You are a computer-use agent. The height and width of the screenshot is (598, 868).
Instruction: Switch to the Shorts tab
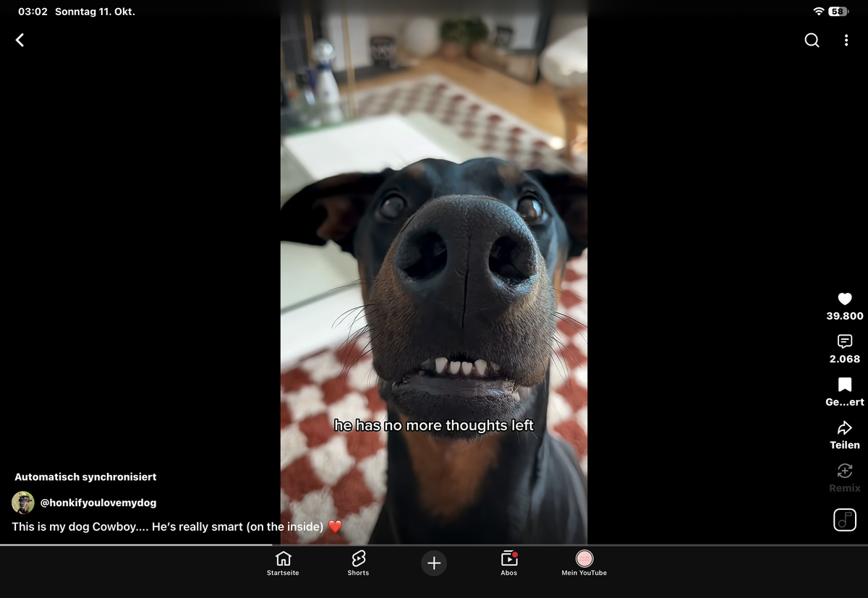[x=358, y=563]
